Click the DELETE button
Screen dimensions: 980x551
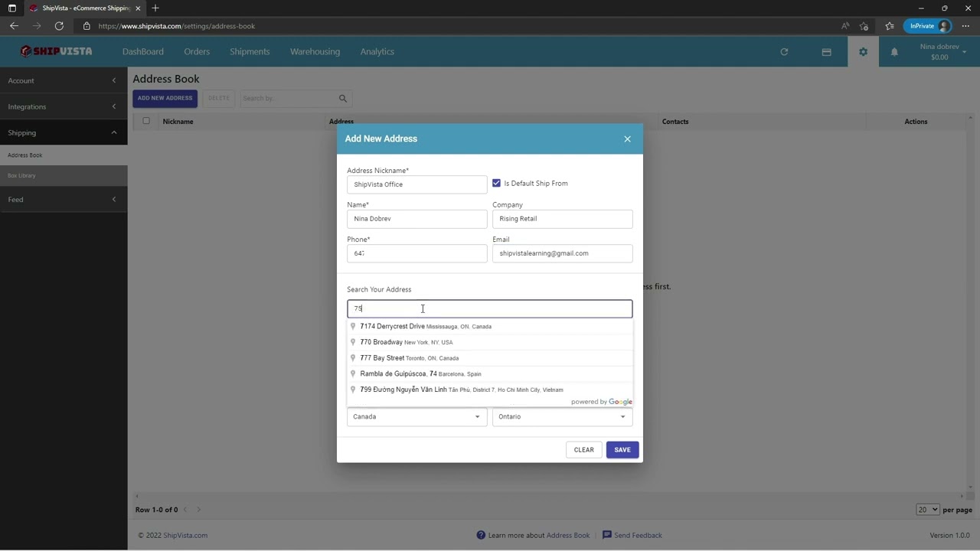[x=219, y=98]
